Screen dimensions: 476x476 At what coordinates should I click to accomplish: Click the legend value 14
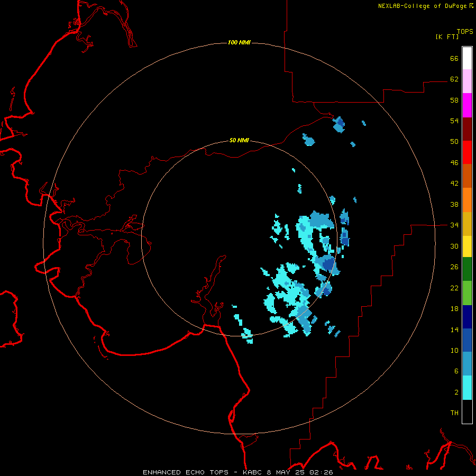(x=454, y=329)
